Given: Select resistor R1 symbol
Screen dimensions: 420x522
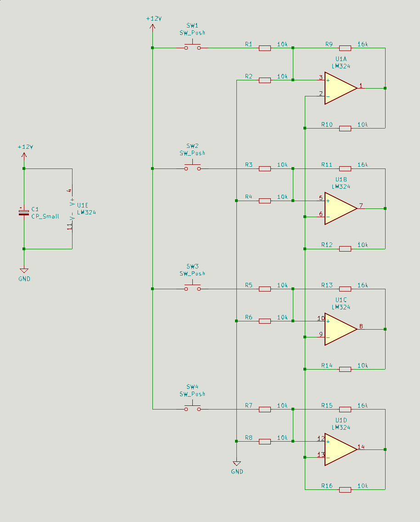Looking at the screenshot, I should pos(265,48).
